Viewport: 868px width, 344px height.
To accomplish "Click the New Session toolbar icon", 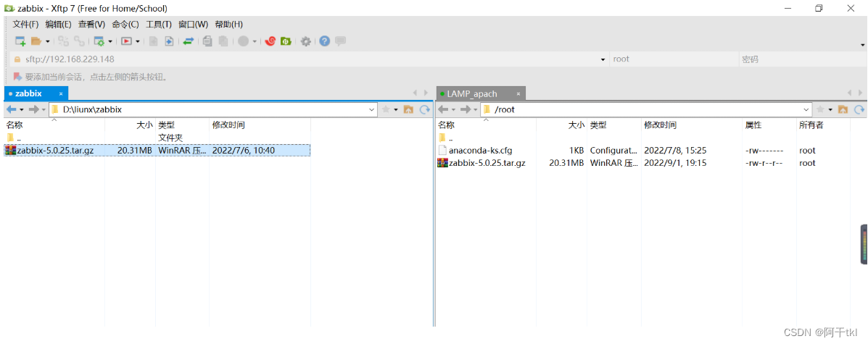I will (x=20, y=41).
